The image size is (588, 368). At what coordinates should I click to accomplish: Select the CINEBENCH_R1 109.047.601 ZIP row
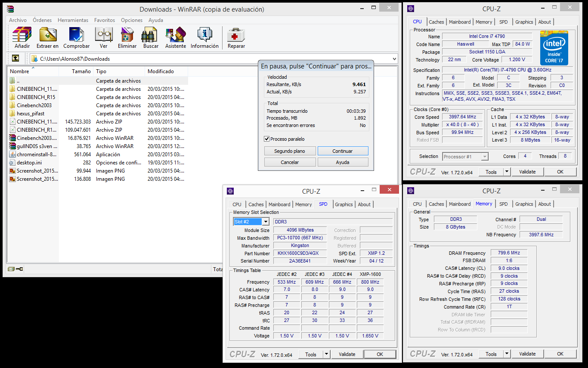click(98, 130)
